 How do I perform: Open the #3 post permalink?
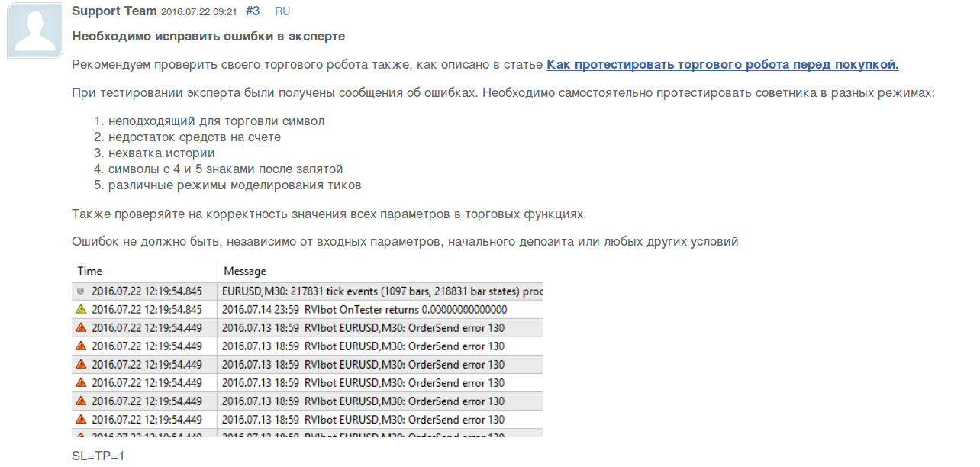pos(253,11)
